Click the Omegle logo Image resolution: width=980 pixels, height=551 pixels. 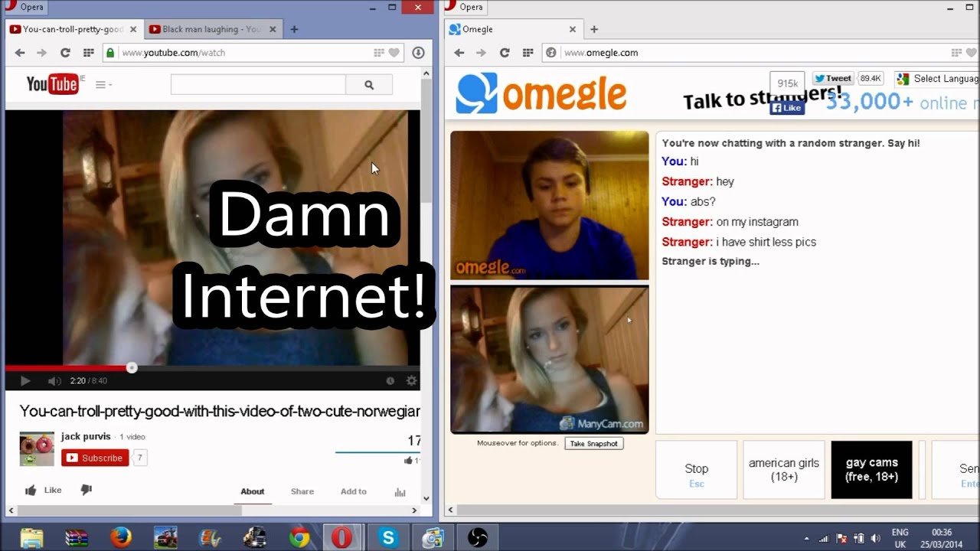[x=541, y=94]
